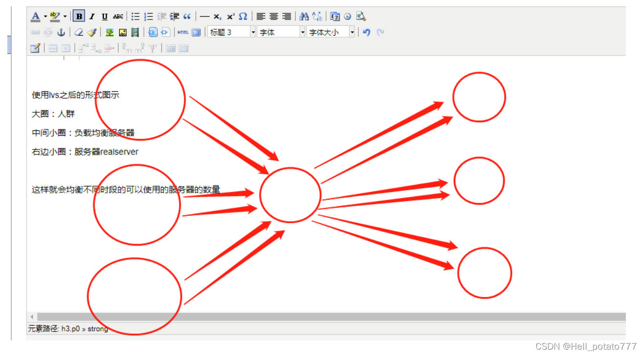Click the line 右边小圈：服务器realserver
Viewport: 644px width, 356px height.
tap(85, 152)
